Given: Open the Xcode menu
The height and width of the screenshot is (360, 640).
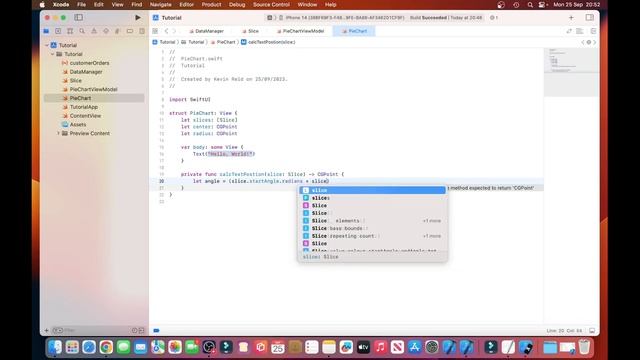Looking at the screenshot, I should pos(61,4).
